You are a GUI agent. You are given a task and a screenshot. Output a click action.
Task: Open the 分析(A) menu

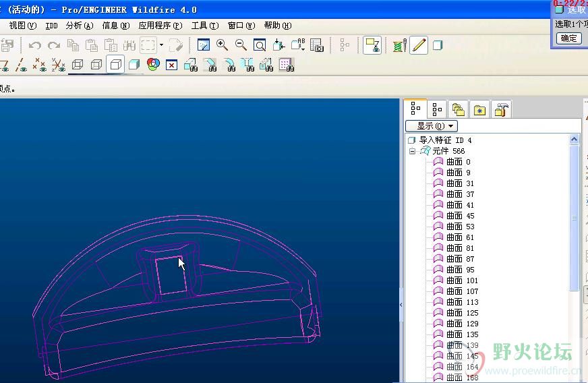click(80, 26)
